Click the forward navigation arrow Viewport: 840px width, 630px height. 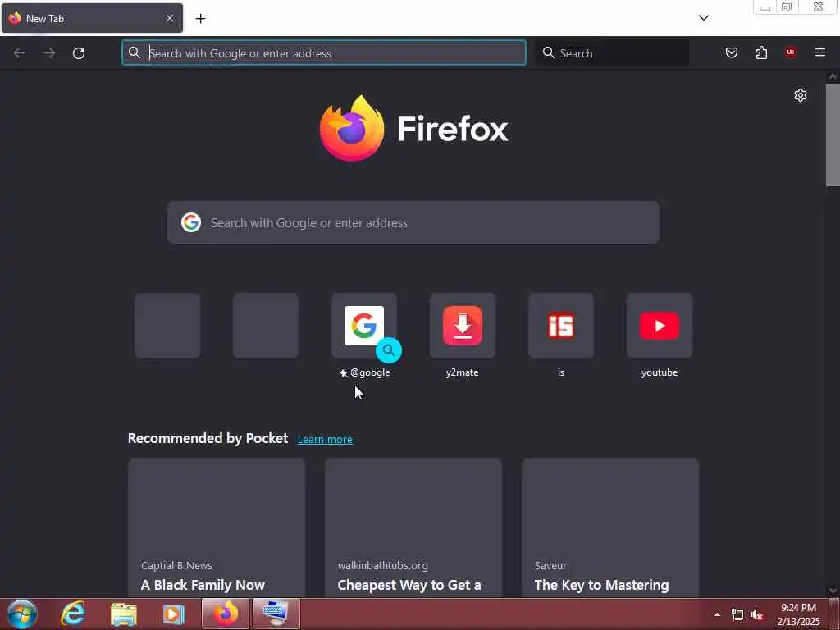(49, 53)
